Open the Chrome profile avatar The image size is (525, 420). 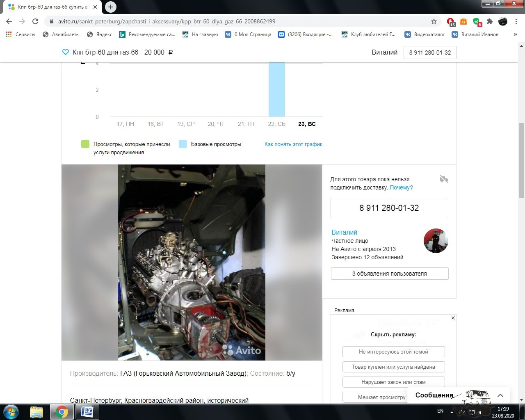point(503,21)
